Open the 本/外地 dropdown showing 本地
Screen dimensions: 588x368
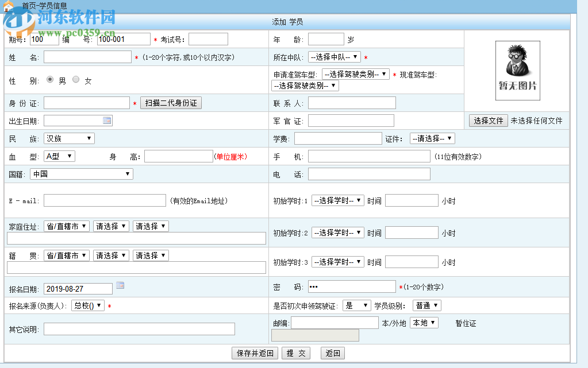click(x=424, y=323)
